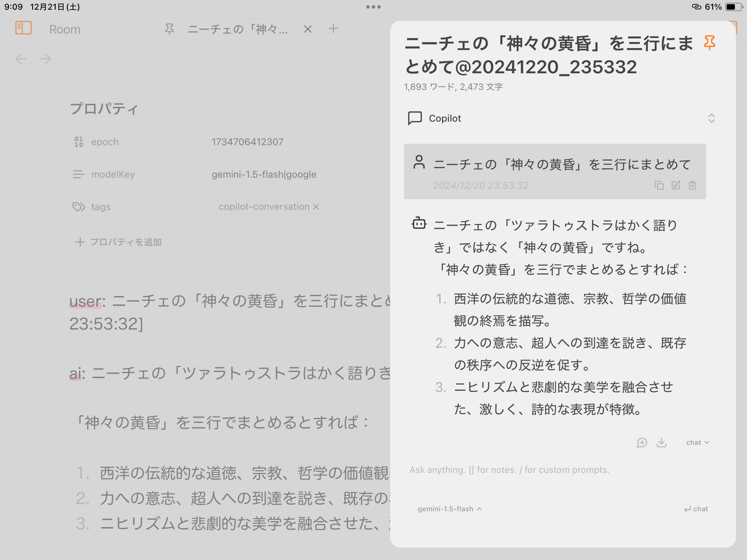
Task: Click the modelKey property label
Action: click(113, 174)
